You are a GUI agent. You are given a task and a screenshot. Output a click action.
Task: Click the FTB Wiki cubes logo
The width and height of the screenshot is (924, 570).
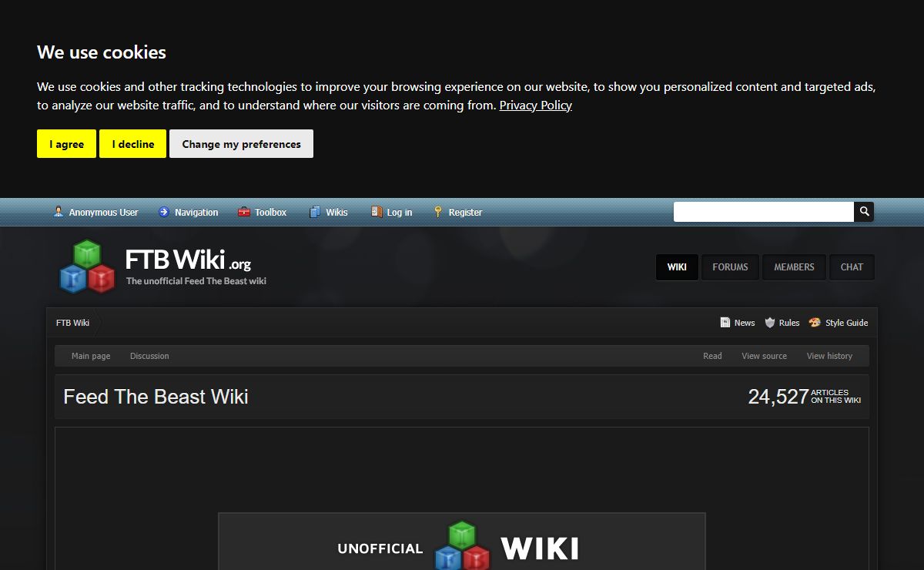click(87, 267)
